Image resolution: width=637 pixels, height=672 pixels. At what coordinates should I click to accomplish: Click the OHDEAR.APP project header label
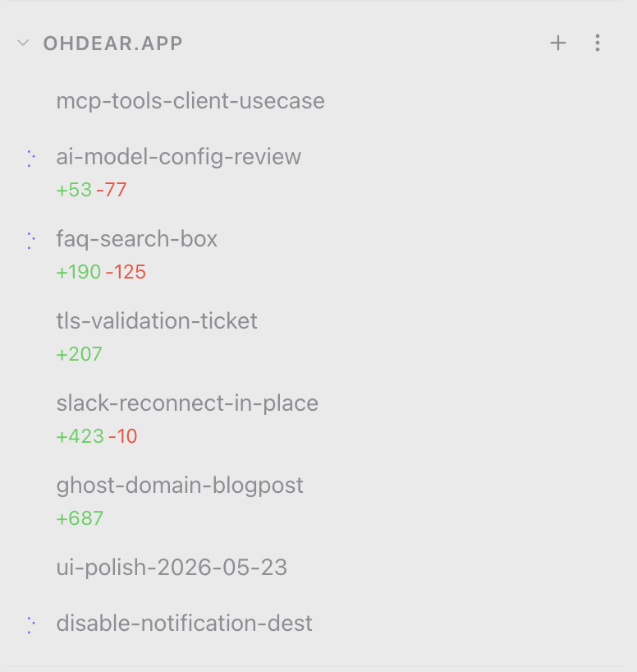[x=112, y=44]
